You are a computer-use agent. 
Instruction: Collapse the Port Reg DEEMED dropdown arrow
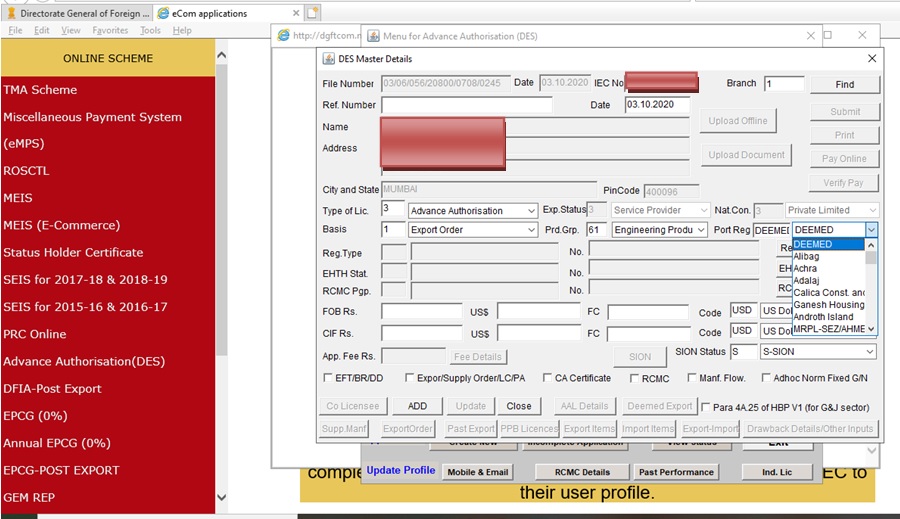pos(871,230)
